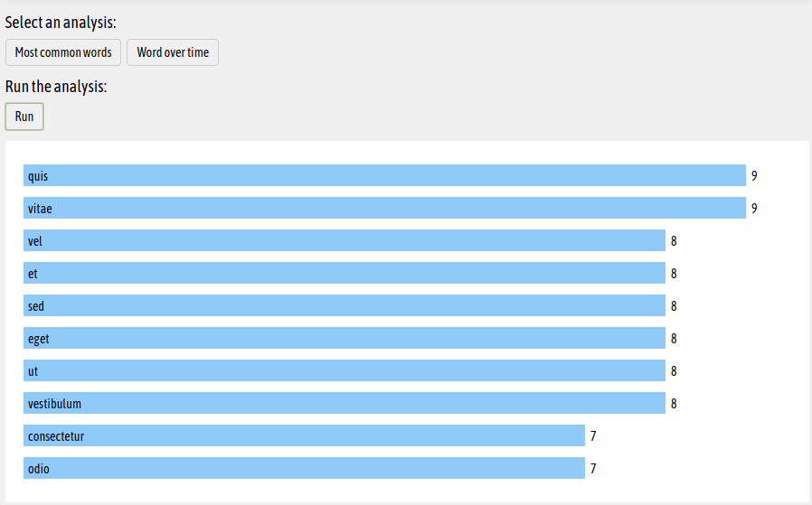Click the vel bar in chart
The image size is (812, 505).
tap(345, 240)
